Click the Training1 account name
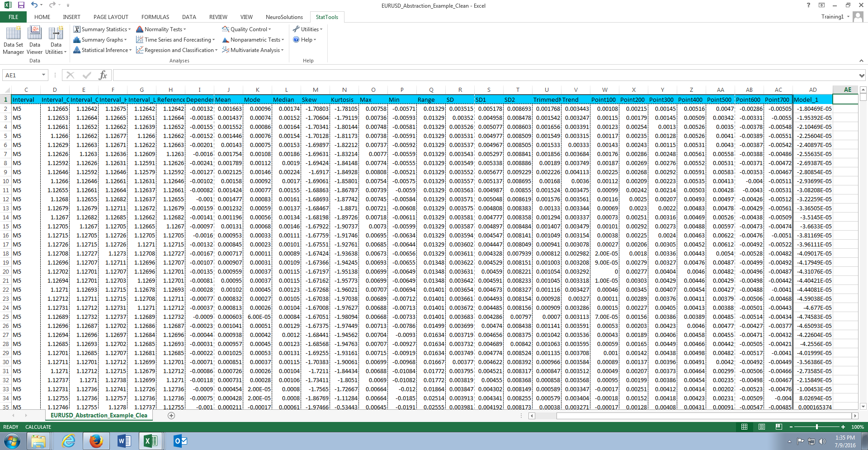Viewport: 868px width, 450px height. click(x=832, y=17)
